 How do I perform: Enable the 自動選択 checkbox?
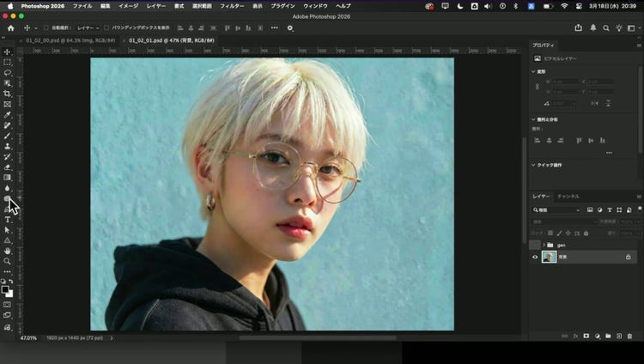pyautogui.click(x=46, y=27)
